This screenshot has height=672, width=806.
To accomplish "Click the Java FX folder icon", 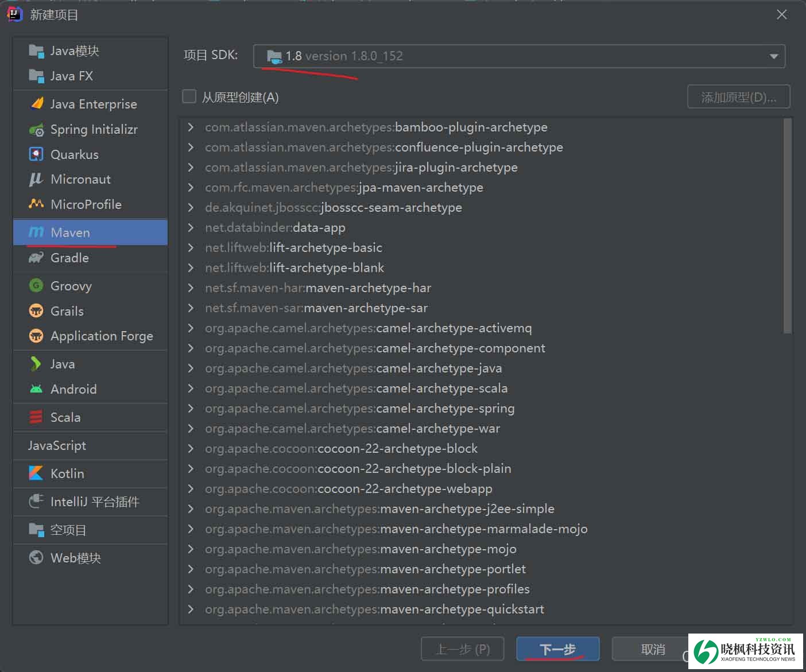I will pyautogui.click(x=36, y=76).
